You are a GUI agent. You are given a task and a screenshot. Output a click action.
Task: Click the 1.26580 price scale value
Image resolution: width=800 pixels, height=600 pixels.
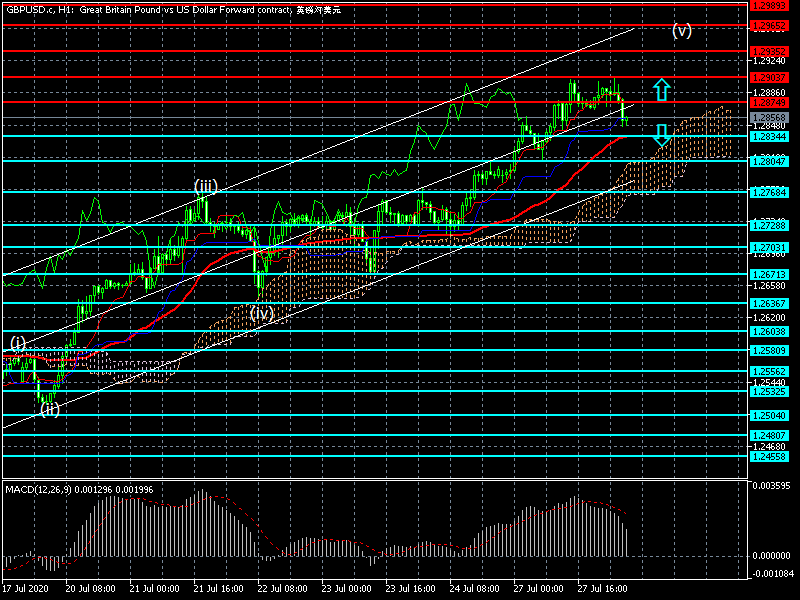[x=769, y=286]
